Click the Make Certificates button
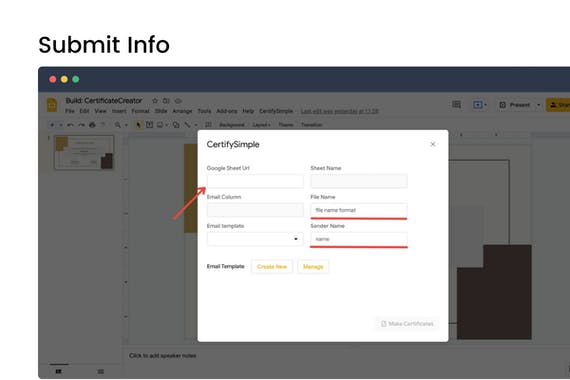 pyautogui.click(x=407, y=324)
